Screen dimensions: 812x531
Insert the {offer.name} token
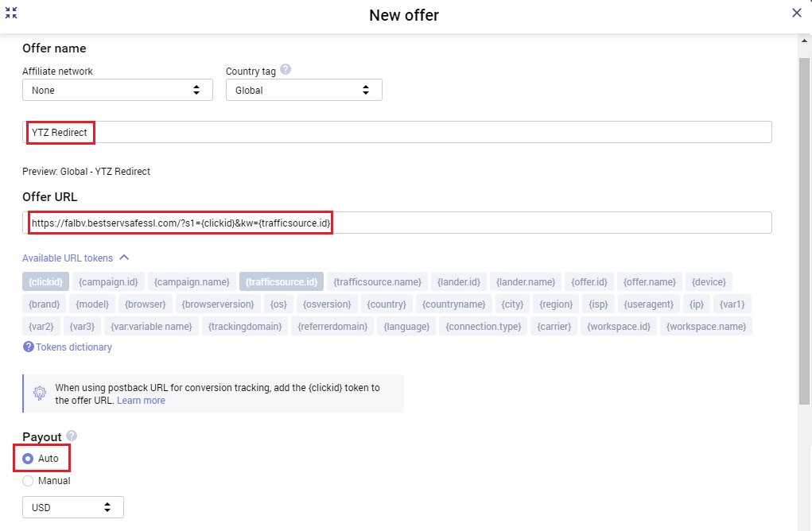[x=649, y=281]
